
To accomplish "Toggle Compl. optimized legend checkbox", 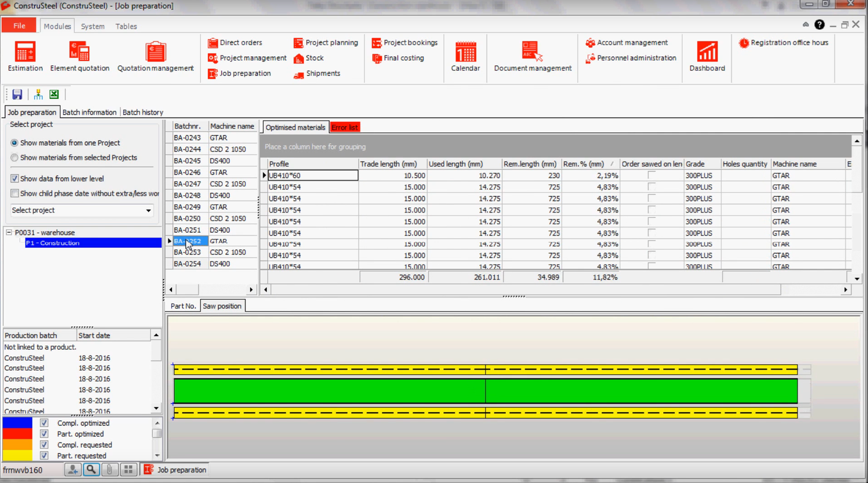I will click(44, 423).
